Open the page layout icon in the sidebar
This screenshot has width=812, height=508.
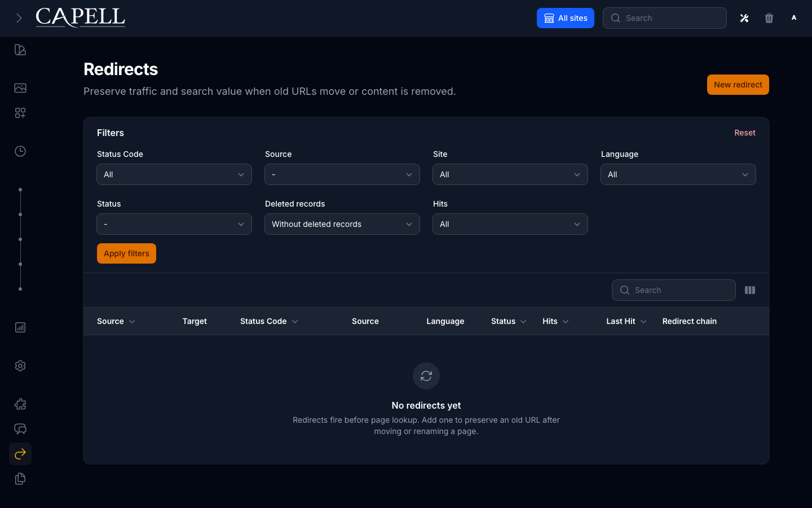20,50
